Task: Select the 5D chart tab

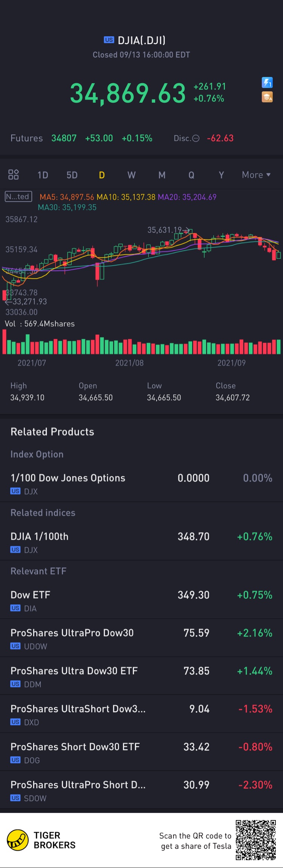Action: tap(72, 175)
